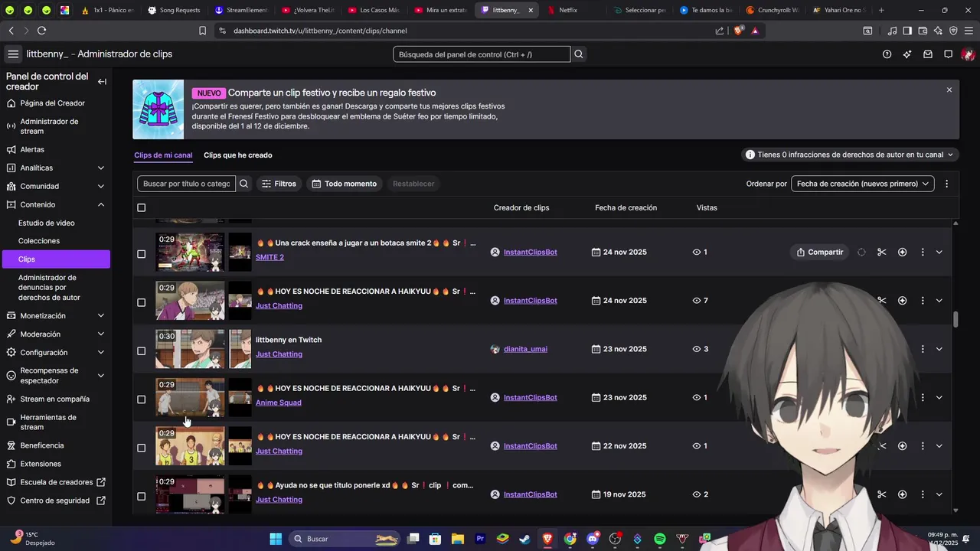Image resolution: width=980 pixels, height=551 pixels.
Task: Open Spotify from the taskbar
Action: tap(660, 539)
